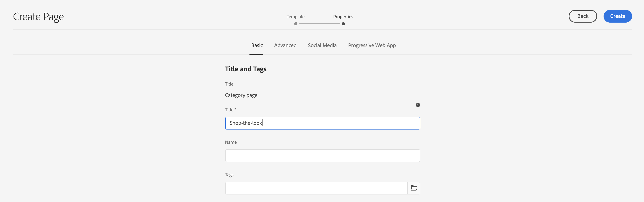Click the Properties step dot
Image resolution: width=644 pixels, height=202 pixels.
coord(343,24)
